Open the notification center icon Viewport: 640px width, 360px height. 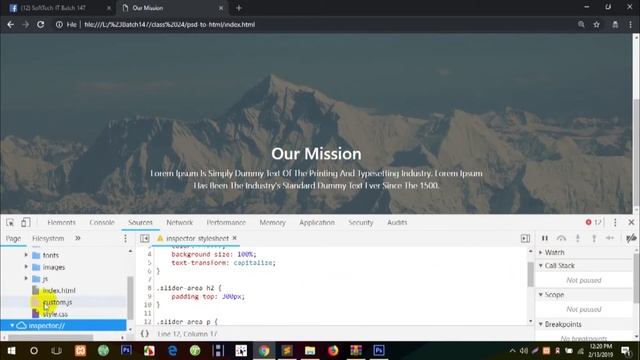pyautogui.click(x=626, y=351)
